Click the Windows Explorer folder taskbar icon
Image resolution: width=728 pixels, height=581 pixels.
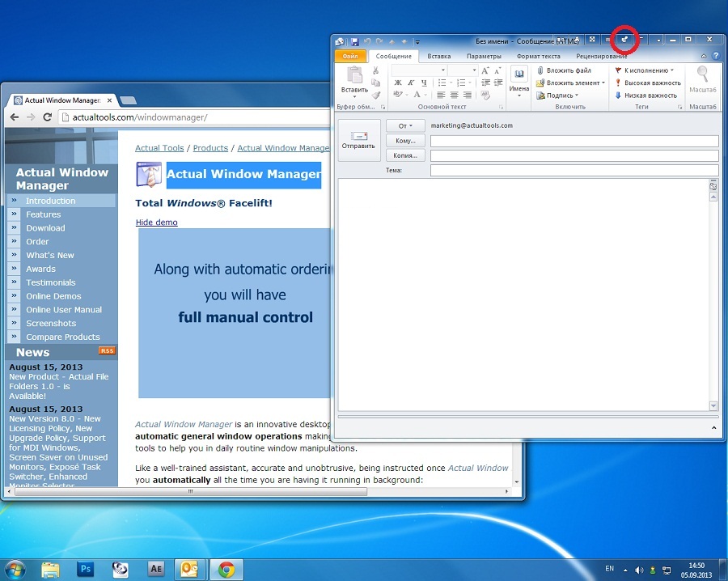coord(50,569)
